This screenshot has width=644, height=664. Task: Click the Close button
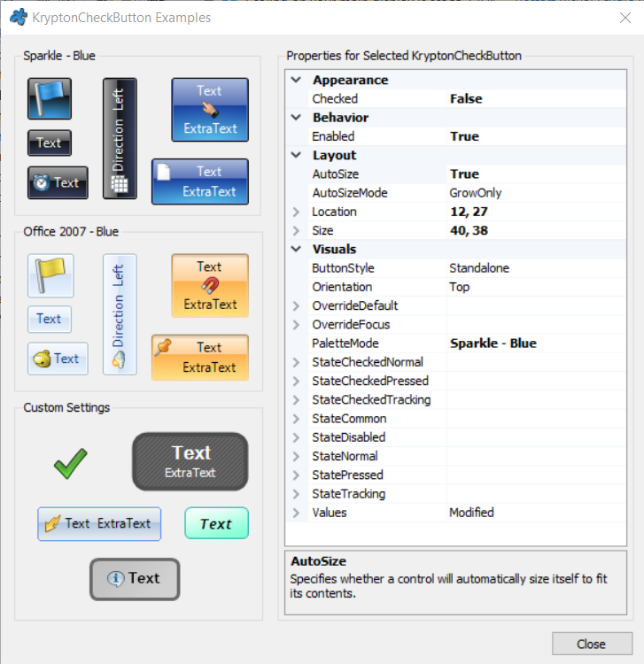[592, 644]
